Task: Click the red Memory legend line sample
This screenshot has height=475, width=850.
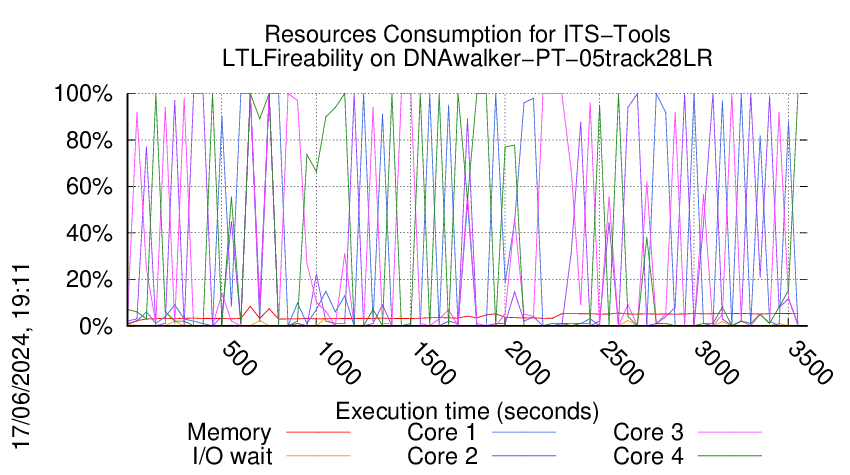Action: (x=318, y=432)
